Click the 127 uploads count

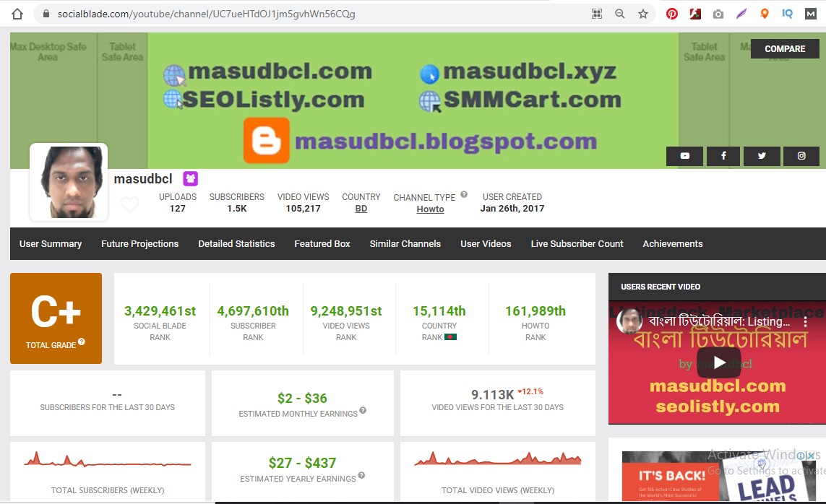(178, 209)
